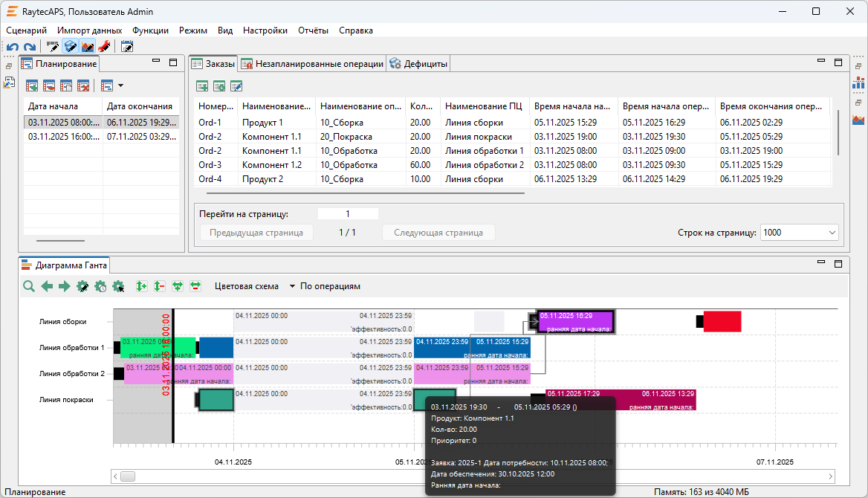Open the stacked bar chart side panel icon
This screenshot has width=868, height=498.
point(859,83)
